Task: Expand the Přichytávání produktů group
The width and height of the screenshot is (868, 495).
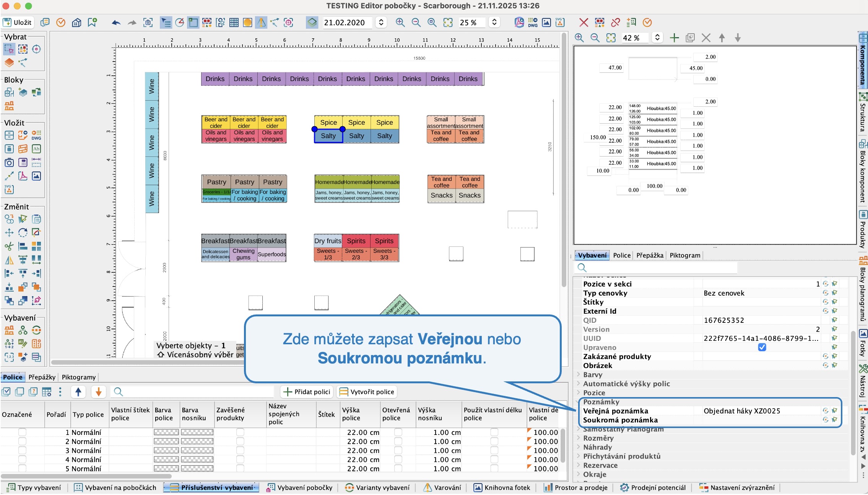Action: (579, 456)
